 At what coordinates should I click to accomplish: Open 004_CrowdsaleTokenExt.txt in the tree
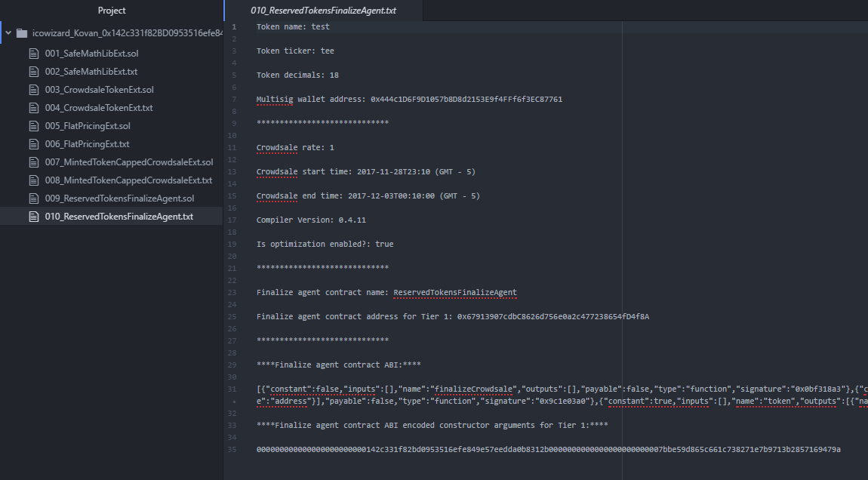(x=99, y=108)
